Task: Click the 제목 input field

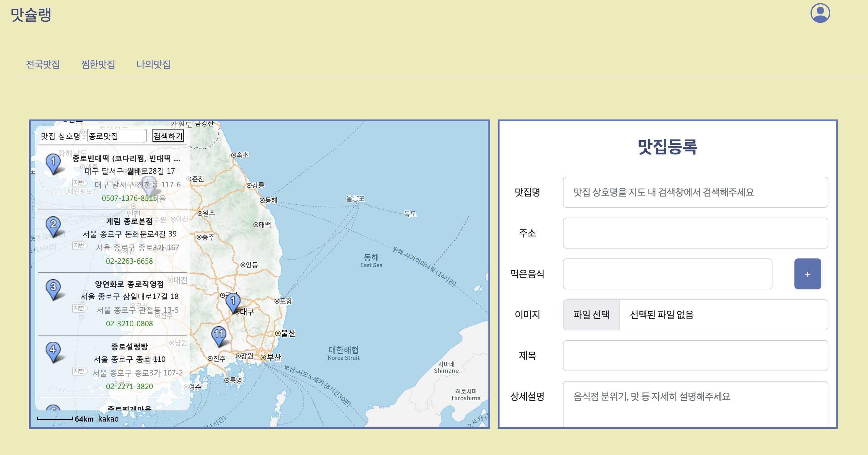Action: 695,356
